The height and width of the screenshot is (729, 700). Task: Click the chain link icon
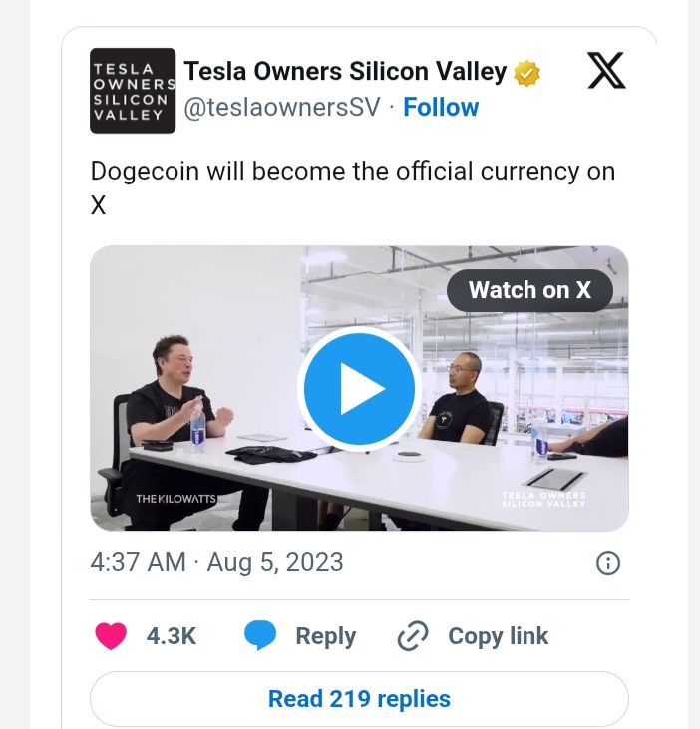[x=412, y=636]
